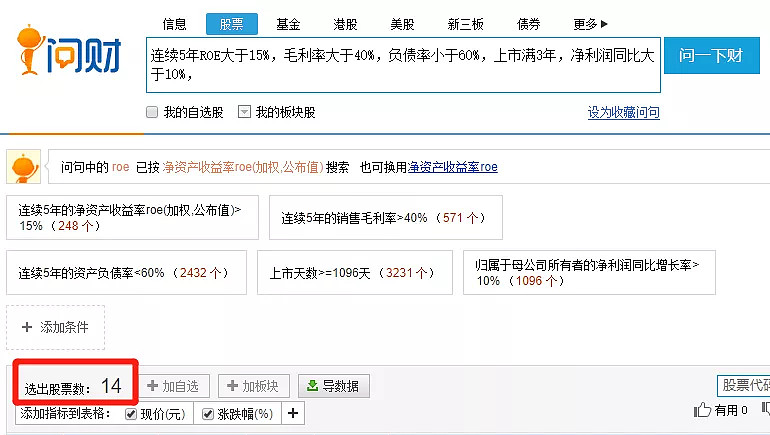This screenshot has height=435, width=770.
Task: Click the thumbs-up 有用 icon
Action: click(703, 410)
